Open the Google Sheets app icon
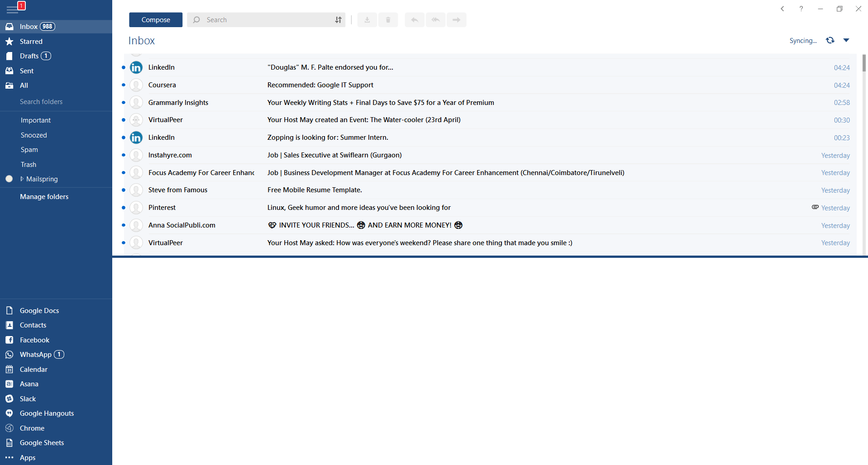This screenshot has height=465, width=868. (10, 443)
